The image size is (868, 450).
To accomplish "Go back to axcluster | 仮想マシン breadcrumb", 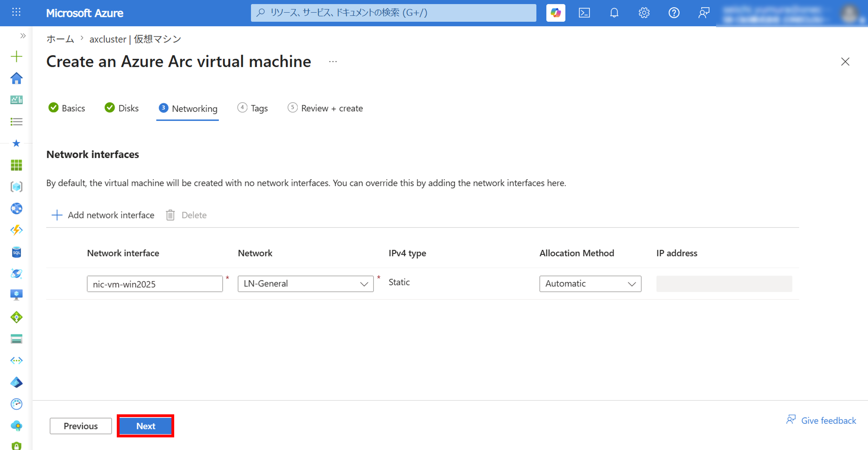I will (x=135, y=39).
